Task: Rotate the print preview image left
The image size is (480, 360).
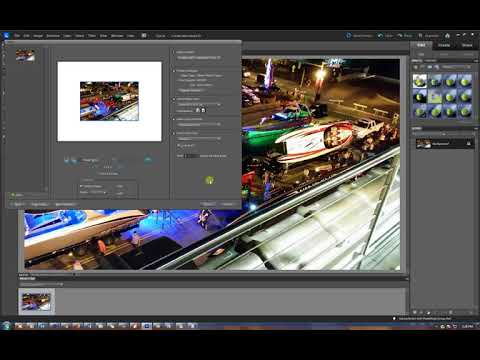Action: (x=66, y=160)
